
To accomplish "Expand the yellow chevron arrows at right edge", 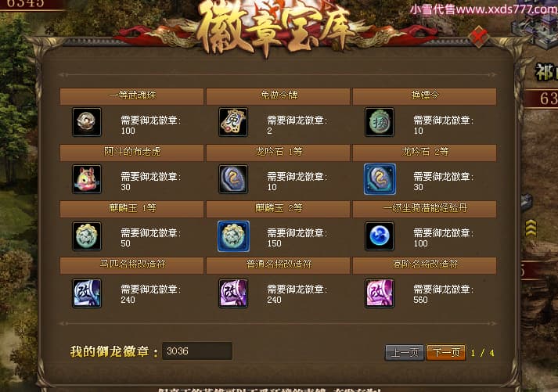I will (531, 228).
